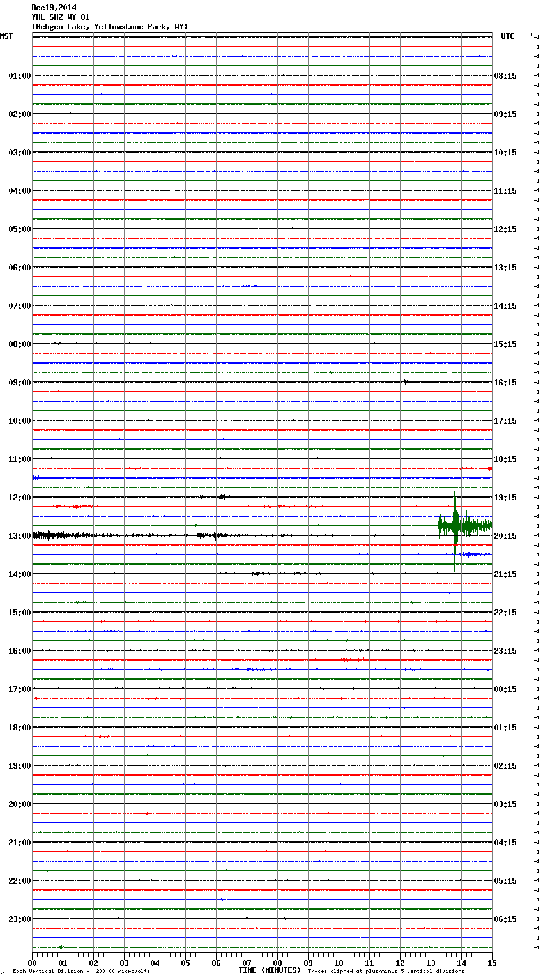The image size is (543, 980).
Task: Click the '03' minute axis tick label
Action: (124, 963)
